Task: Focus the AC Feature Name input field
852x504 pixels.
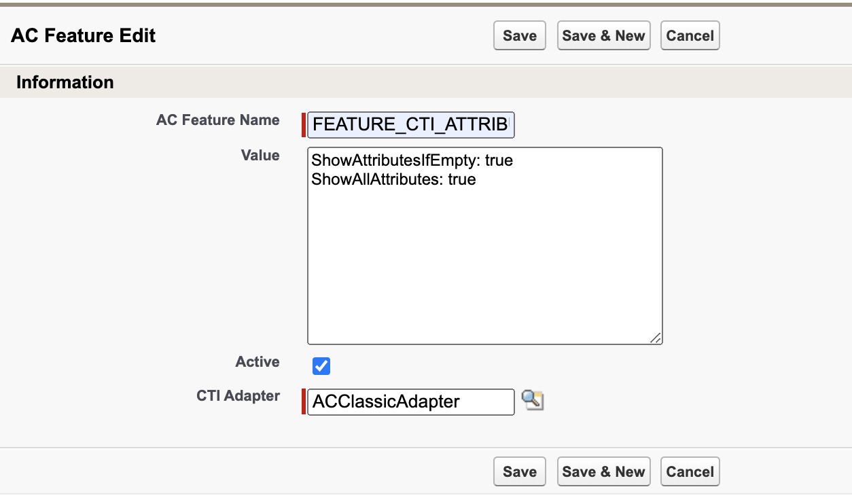Action: pyautogui.click(x=411, y=125)
